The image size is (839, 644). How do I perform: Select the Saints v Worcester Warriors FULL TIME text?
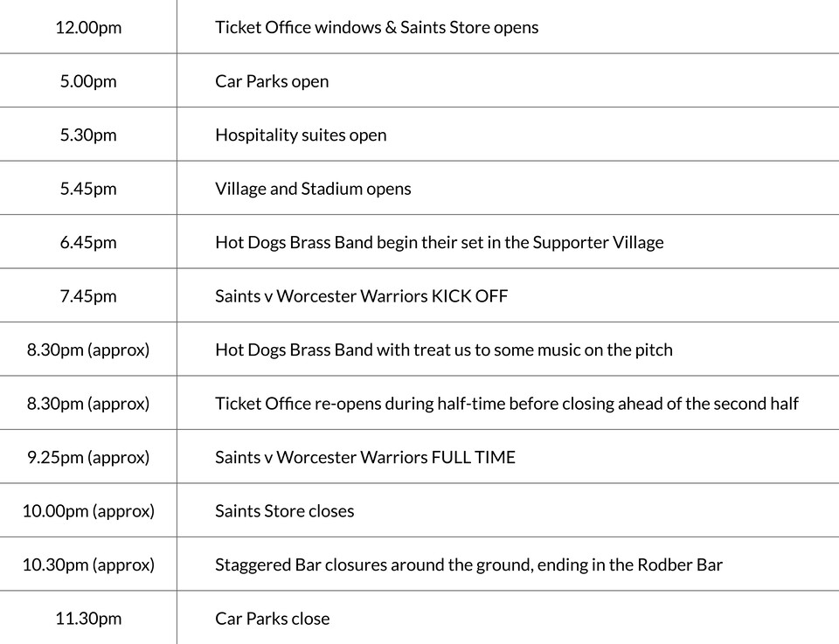tap(365, 457)
